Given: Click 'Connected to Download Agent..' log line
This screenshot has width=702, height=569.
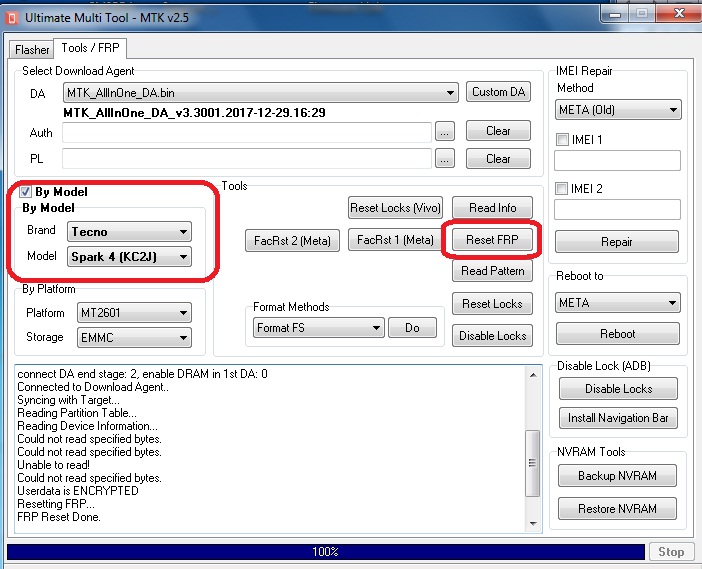Looking at the screenshot, I should pyautogui.click(x=93, y=387).
